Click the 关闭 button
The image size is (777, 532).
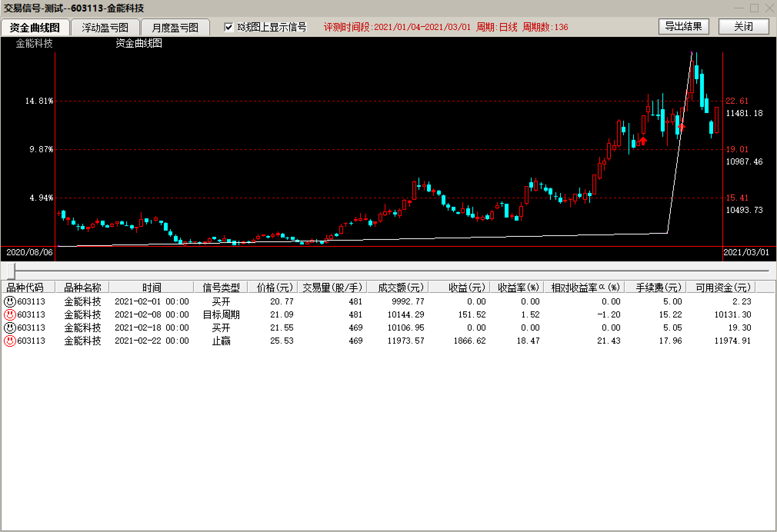[x=744, y=27]
